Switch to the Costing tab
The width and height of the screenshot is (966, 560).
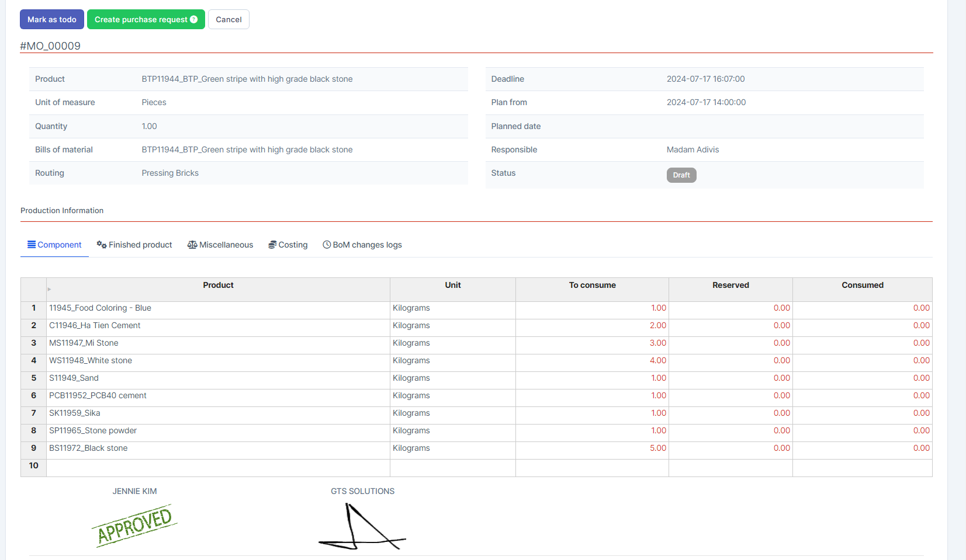(x=293, y=245)
